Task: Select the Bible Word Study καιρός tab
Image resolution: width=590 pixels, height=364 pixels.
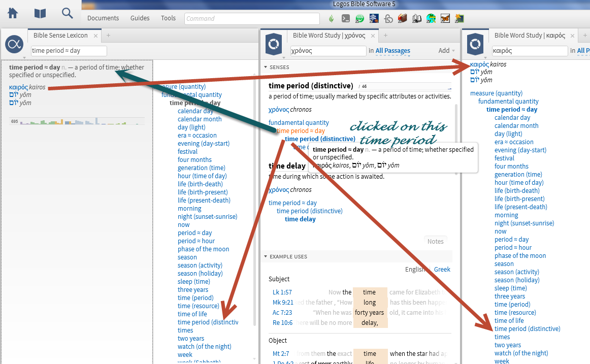Action: [x=530, y=36]
